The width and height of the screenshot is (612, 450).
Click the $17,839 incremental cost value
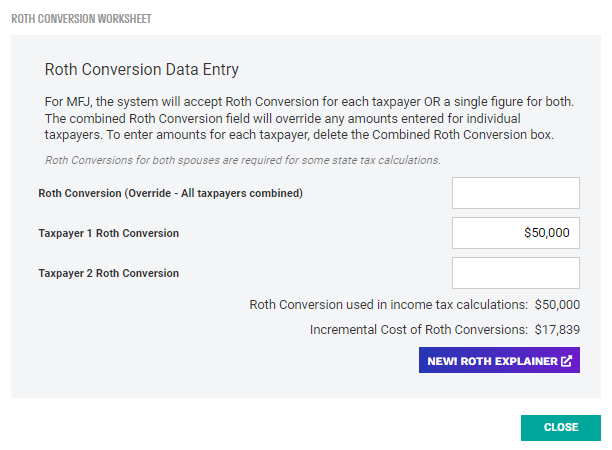click(557, 329)
